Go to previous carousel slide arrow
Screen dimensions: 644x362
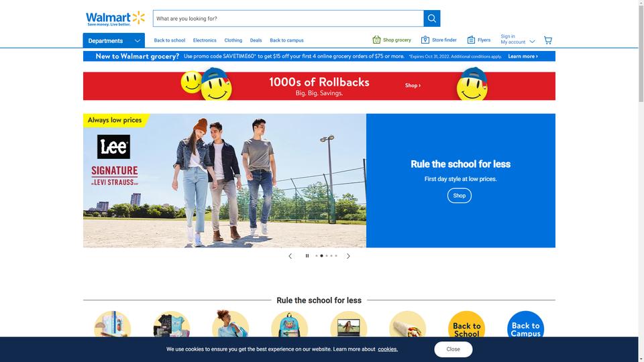[290, 255]
